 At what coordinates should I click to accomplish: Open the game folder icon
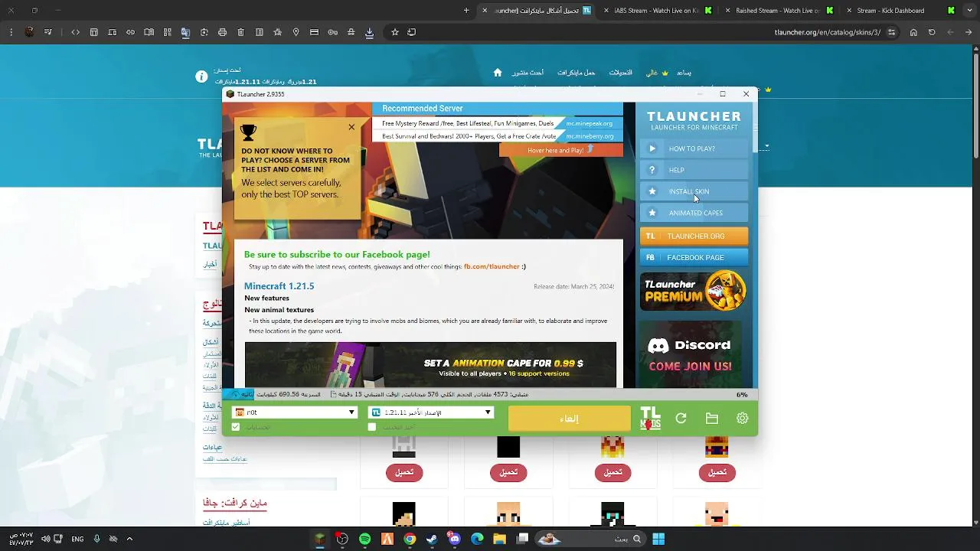pyautogui.click(x=712, y=419)
